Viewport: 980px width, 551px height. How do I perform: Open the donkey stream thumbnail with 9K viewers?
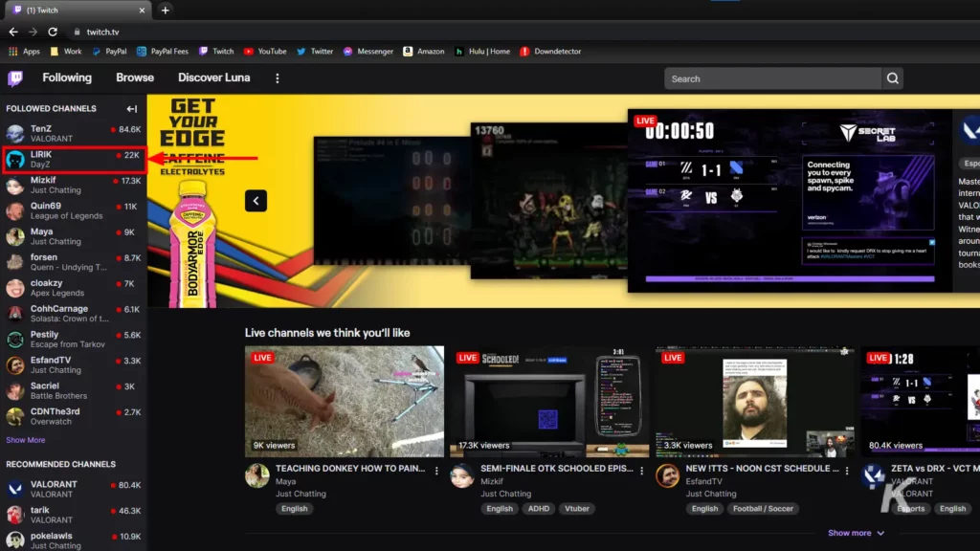(x=345, y=402)
